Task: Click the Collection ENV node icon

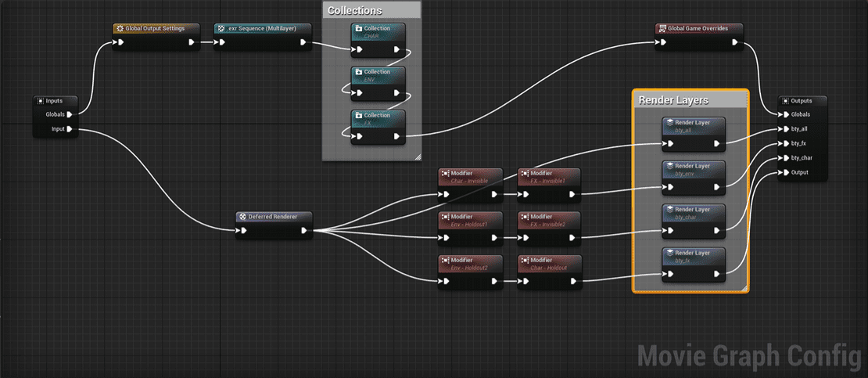Action: [x=358, y=72]
